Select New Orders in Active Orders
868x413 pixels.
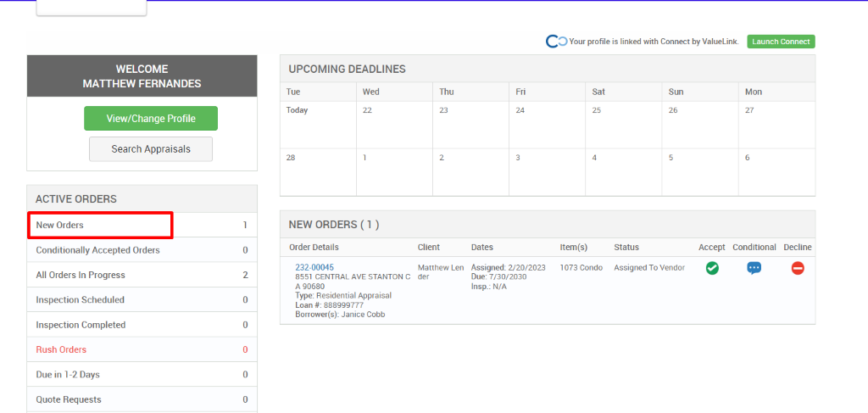click(142, 226)
